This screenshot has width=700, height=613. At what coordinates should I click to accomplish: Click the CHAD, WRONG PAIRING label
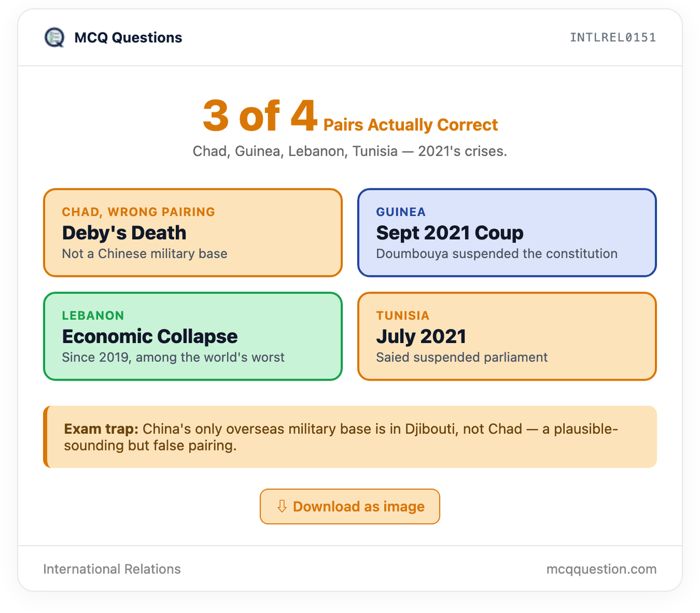138,212
